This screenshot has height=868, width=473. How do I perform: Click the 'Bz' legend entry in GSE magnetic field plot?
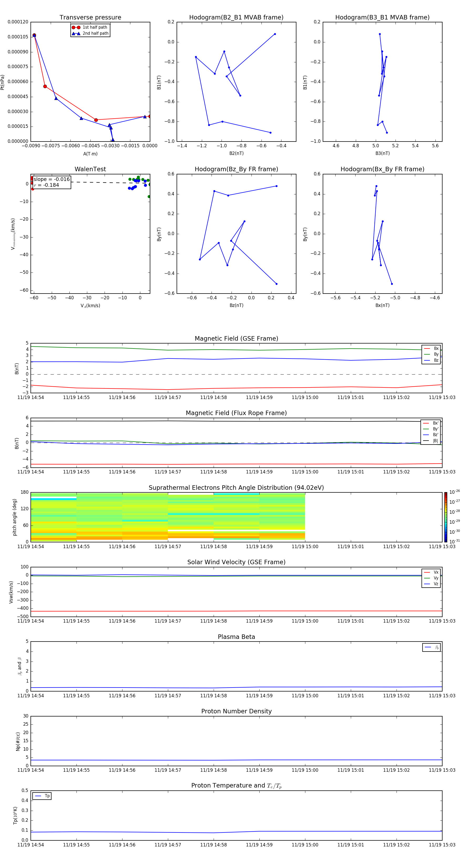[431, 360]
